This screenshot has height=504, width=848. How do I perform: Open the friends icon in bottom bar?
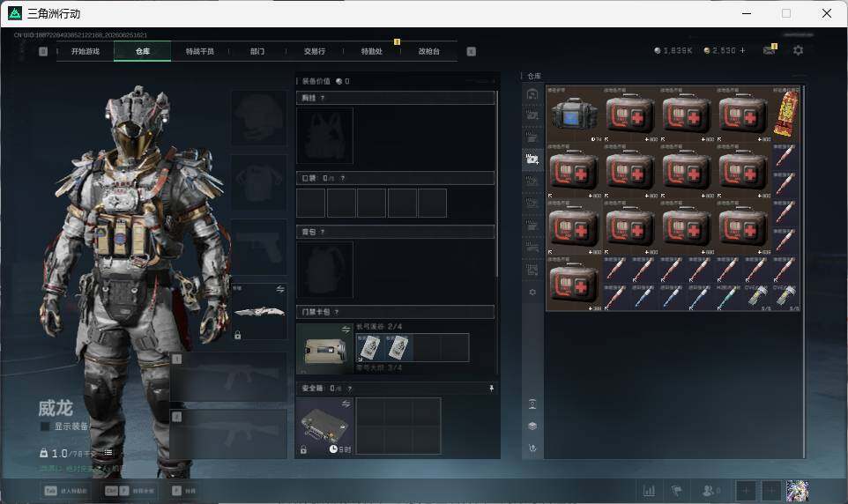point(710,491)
